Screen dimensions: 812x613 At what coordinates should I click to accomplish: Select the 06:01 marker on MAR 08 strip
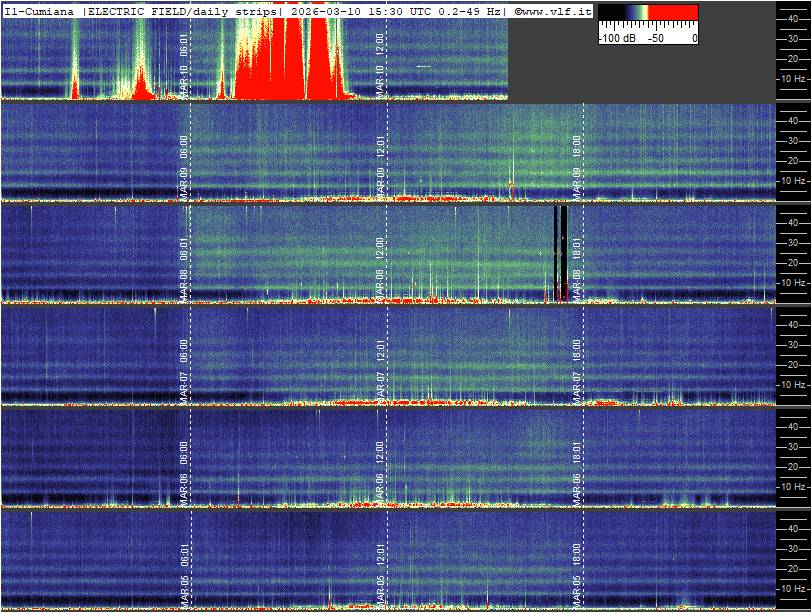tap(184, 248)
